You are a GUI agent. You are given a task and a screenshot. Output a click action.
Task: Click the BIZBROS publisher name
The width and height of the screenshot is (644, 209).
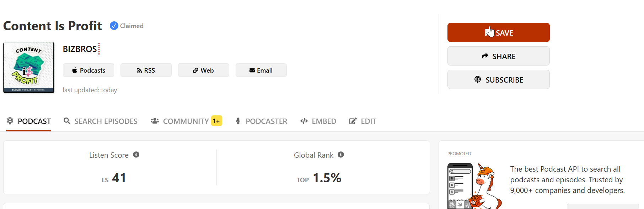(x=80, y=49)
